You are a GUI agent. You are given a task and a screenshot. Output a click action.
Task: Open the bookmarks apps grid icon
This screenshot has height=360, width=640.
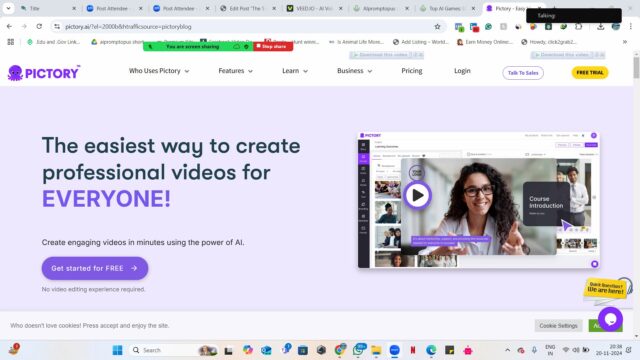point(11,42)
